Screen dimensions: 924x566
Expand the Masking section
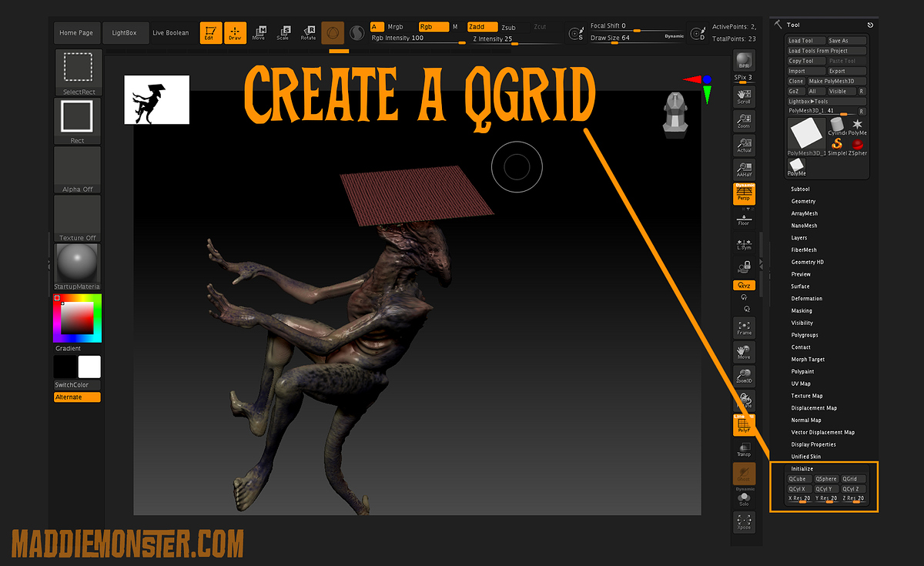[x=802, y=310]
